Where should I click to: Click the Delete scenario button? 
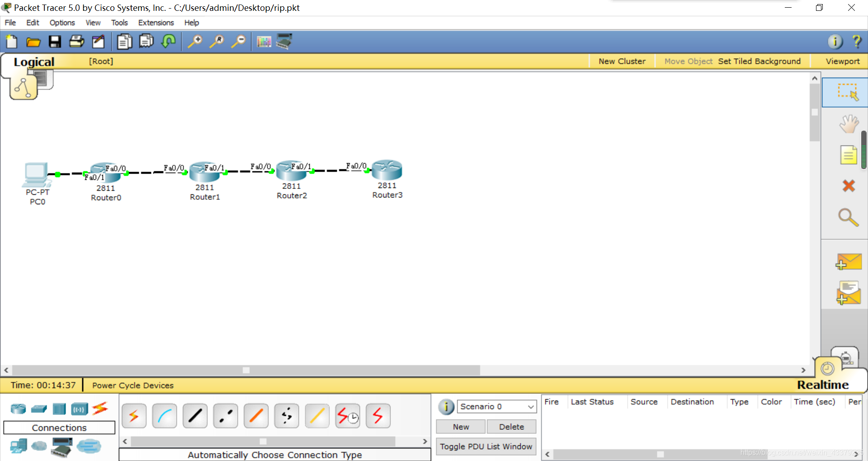click(x=511, y=427)
